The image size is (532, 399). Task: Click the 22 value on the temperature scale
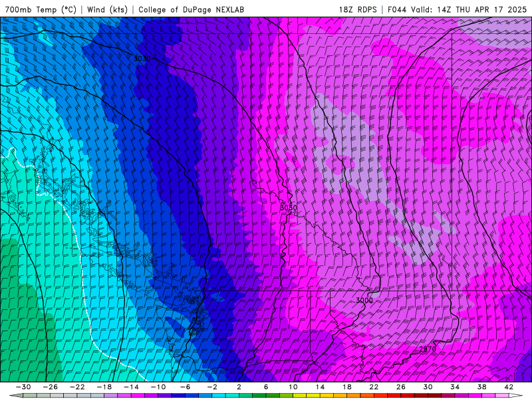coord(374,387)
